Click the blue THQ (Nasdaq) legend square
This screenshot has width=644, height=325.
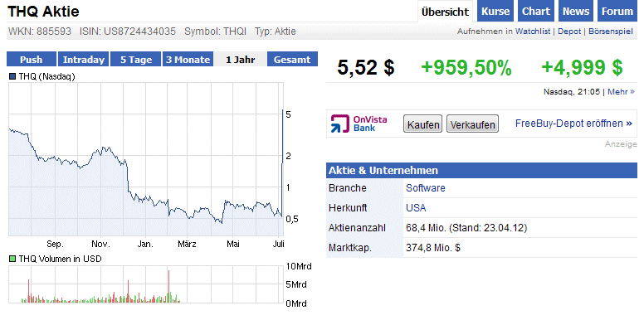[x=12, y=76]
